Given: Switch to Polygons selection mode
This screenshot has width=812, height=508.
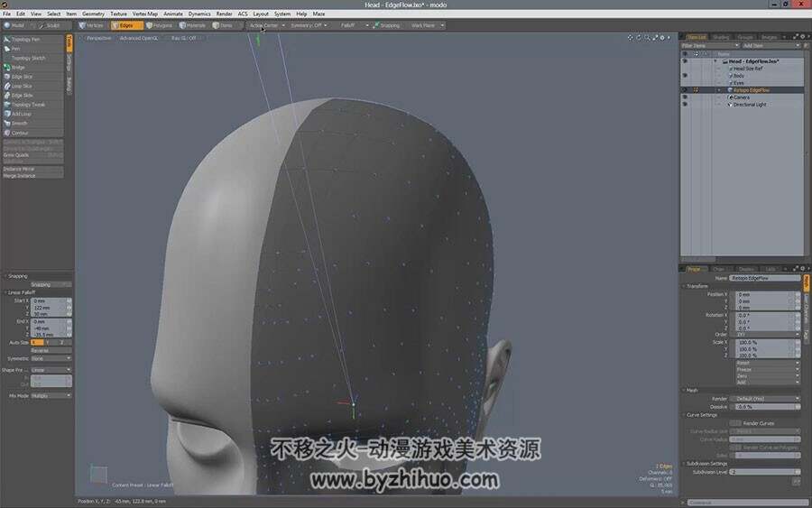Looking at the screenshot, I should click(x=160, y=25).
